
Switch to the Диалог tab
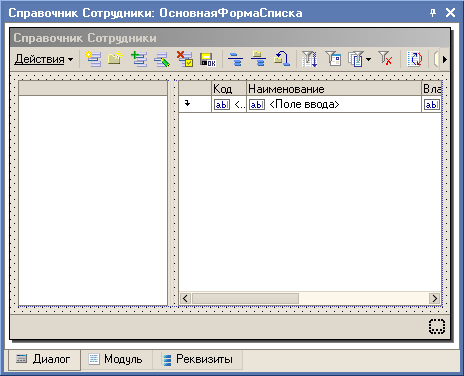coord(44,359)
